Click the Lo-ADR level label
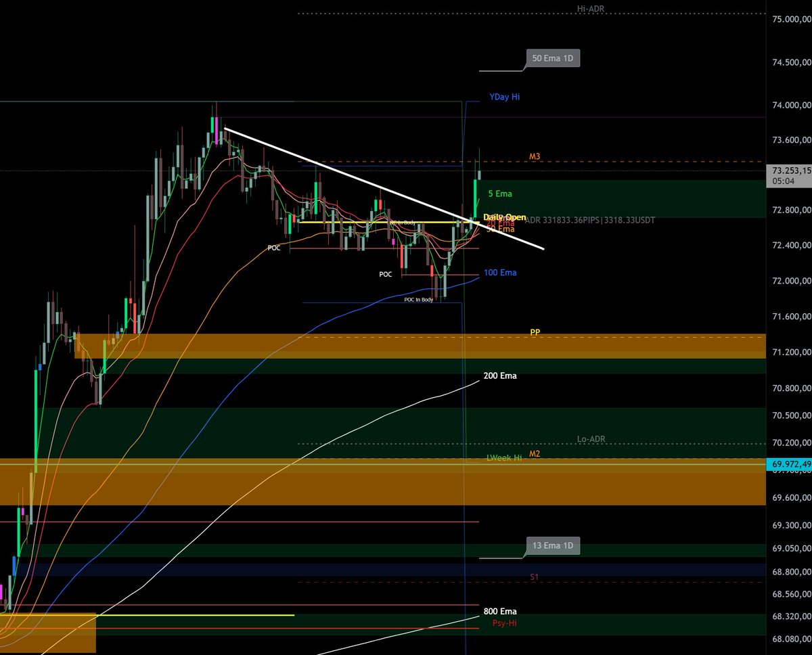This screenshot has width=812, height=655. click(x=591, y=439)
